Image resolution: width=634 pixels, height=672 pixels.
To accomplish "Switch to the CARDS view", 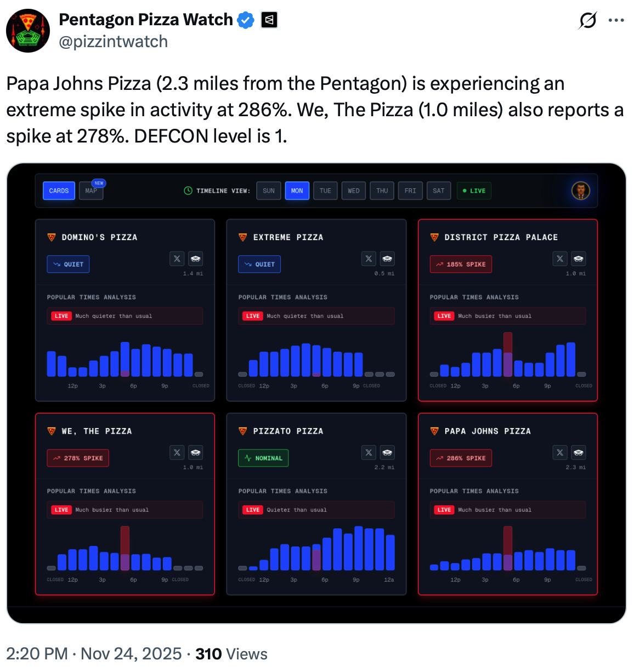I will [x=59, y=191].
